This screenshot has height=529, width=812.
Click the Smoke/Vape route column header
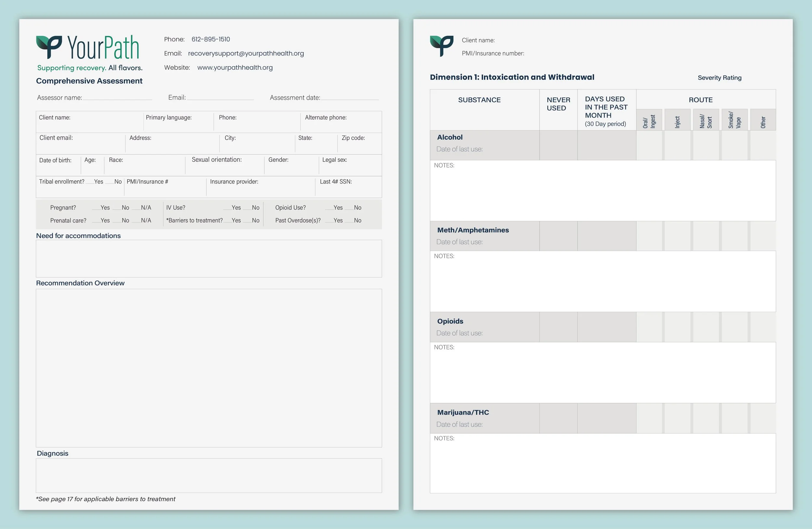(x=734, y=120)
